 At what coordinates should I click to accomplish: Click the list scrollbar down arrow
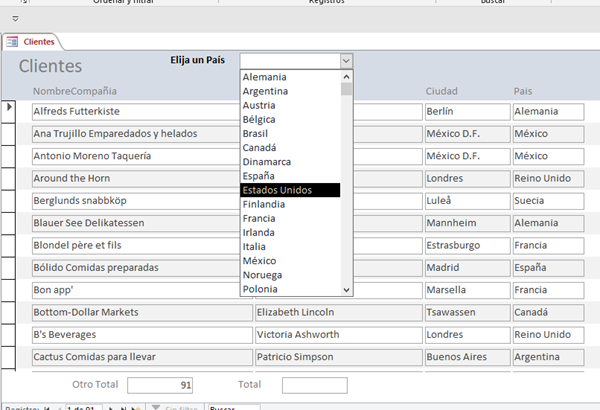[347, 289]
